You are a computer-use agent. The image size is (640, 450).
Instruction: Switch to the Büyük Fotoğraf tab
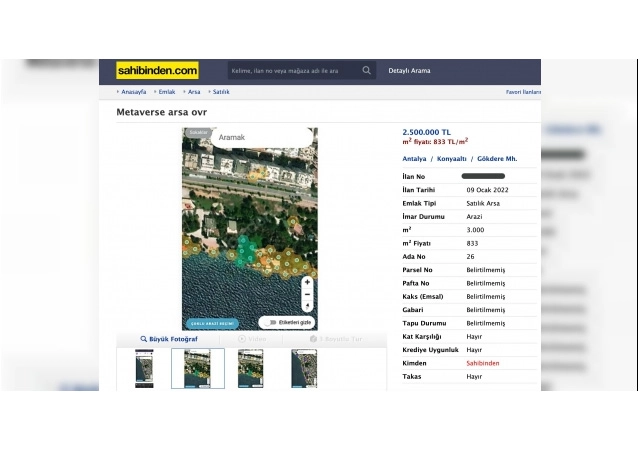tap(169, 340)
